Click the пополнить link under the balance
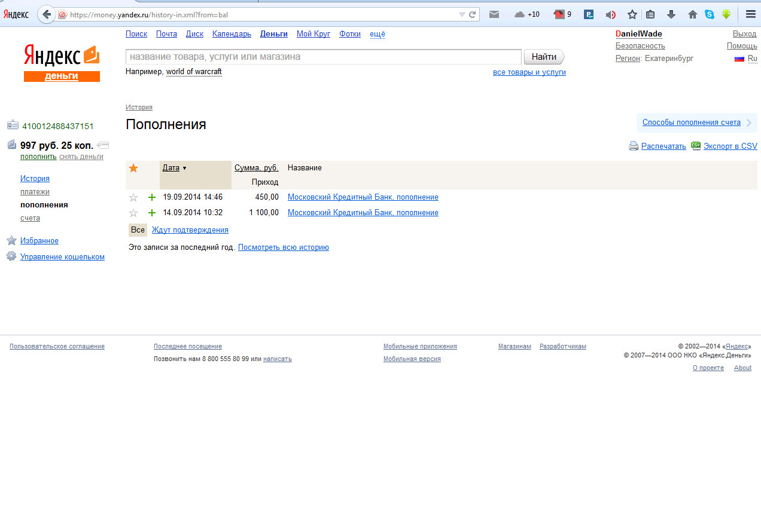Screen dimensions: 761x532 38,157
